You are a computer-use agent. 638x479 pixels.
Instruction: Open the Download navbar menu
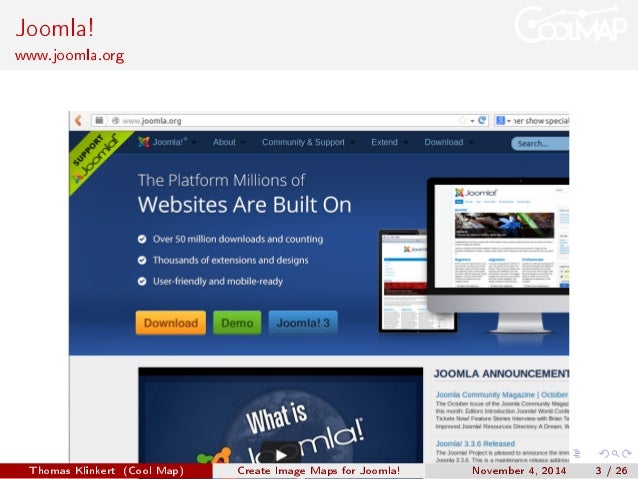click(444, 142)
